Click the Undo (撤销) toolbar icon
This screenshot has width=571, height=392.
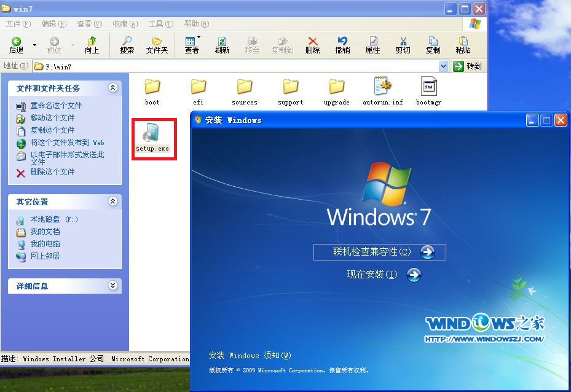coord(342,45)
